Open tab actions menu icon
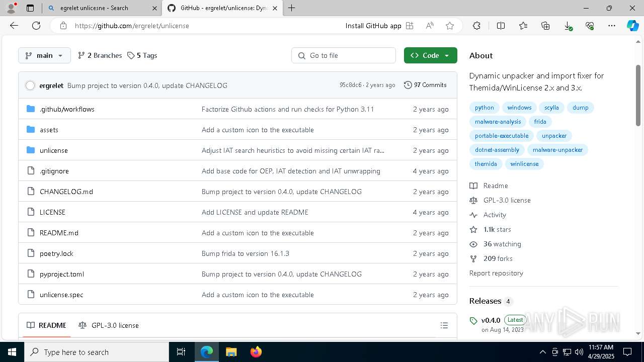The width and height of the screenshot is (644, 362). click(30, 8)
